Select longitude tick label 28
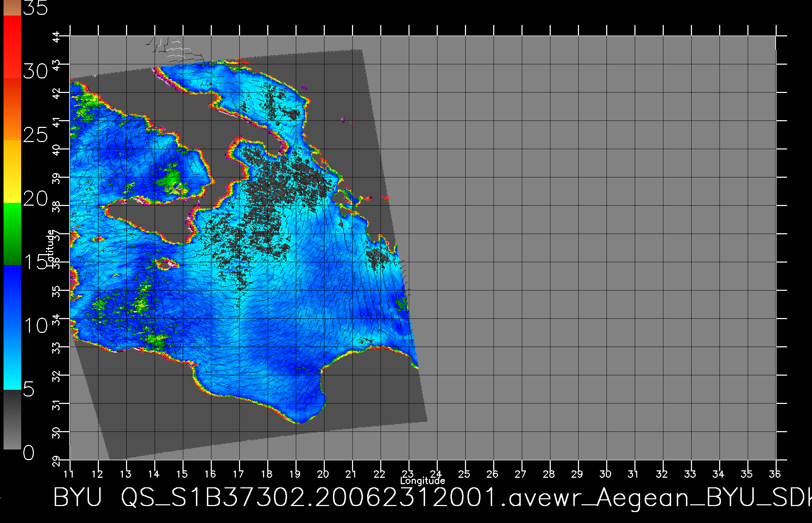 coord(549,474)
